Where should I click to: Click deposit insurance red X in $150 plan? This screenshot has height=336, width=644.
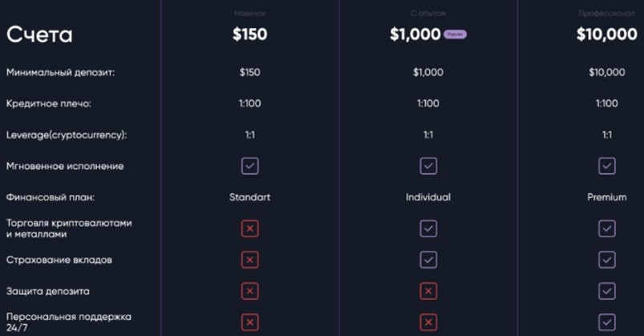249,260
